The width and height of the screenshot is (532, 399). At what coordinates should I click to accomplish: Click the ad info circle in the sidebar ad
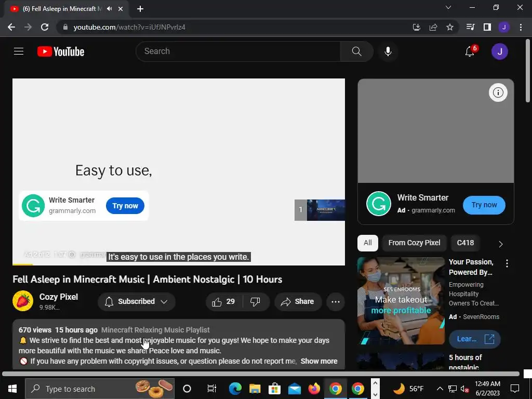point(498,92)
